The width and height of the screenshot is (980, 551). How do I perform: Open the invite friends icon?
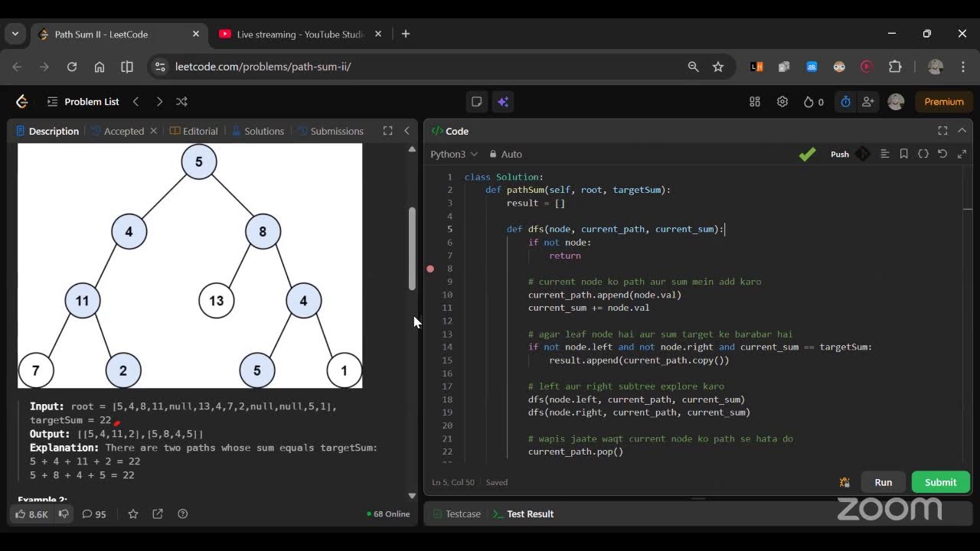coord(868,102)
